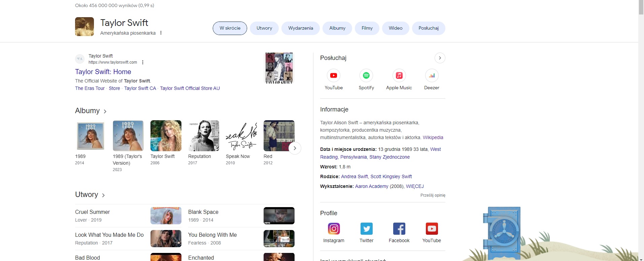Open the Taylor Swift CA sitelink
Viewport: 644px width, 261px height.
click(x=140, y=88)
